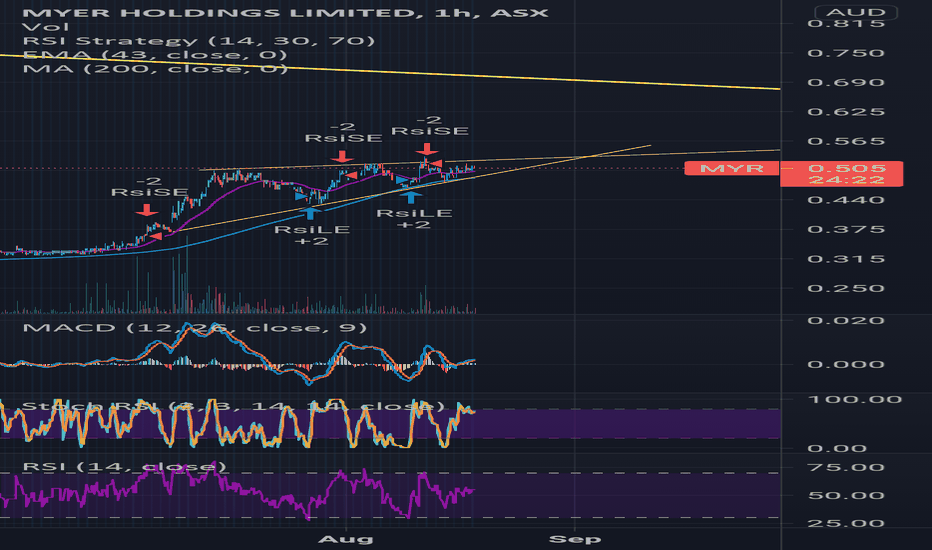Select the RSI (14, close) legend
The width and height of the screenshot is (932, 550).
coord(124,466)
